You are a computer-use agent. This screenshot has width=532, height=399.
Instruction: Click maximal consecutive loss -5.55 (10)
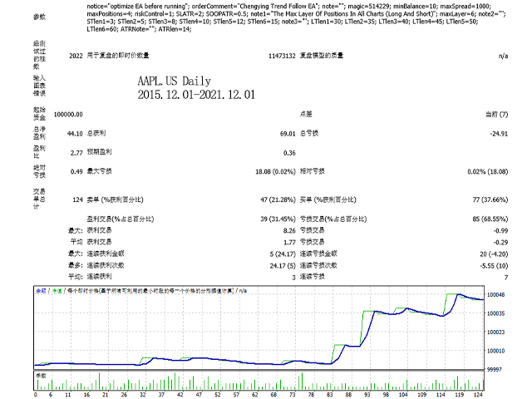494,266
